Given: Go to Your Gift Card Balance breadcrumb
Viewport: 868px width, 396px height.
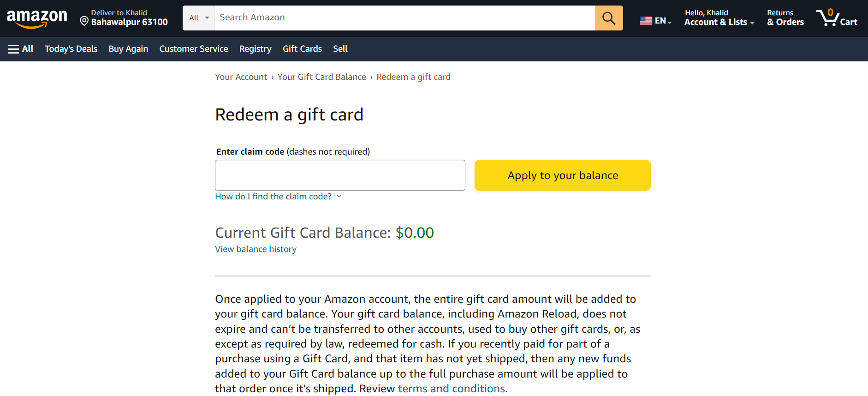Looking at the screenshot, I should pyautogui.click(x=321, y=77).
